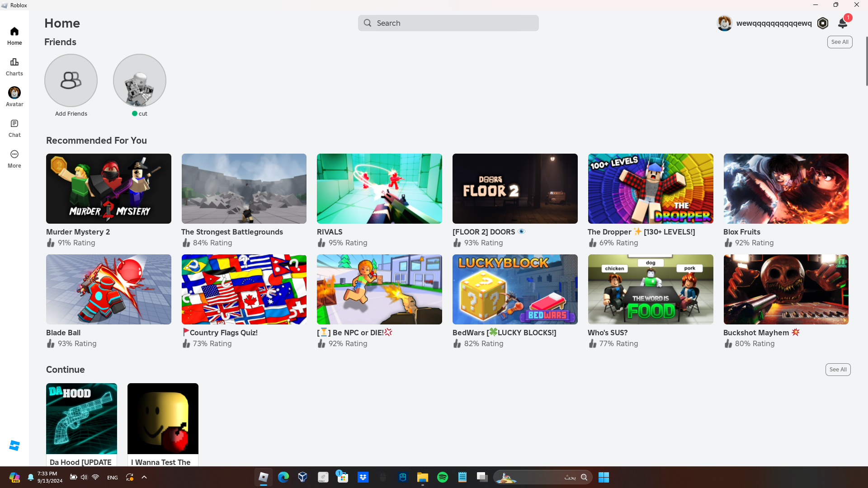
Task: Click the "Blox Fruits" game title
Action: click(x=741, y=232)
